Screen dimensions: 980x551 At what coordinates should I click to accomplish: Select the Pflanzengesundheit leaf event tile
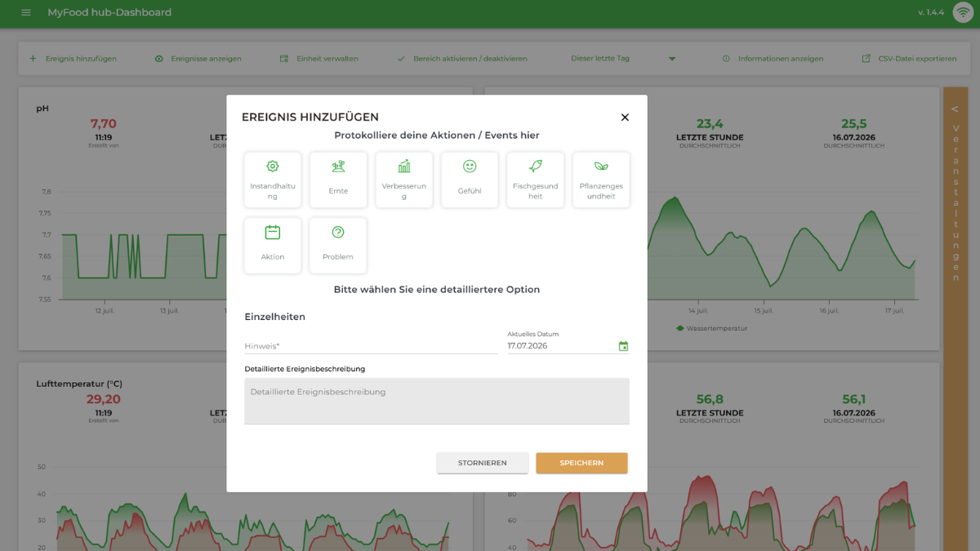click(601, 180)
